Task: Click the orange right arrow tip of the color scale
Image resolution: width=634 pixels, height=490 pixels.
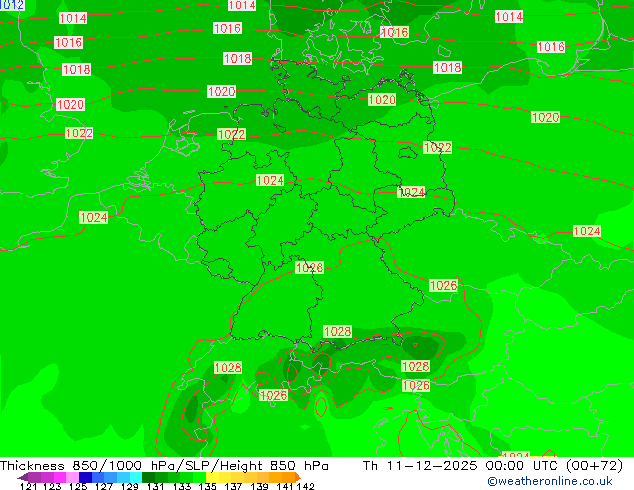Action: (x=298, y=477)
